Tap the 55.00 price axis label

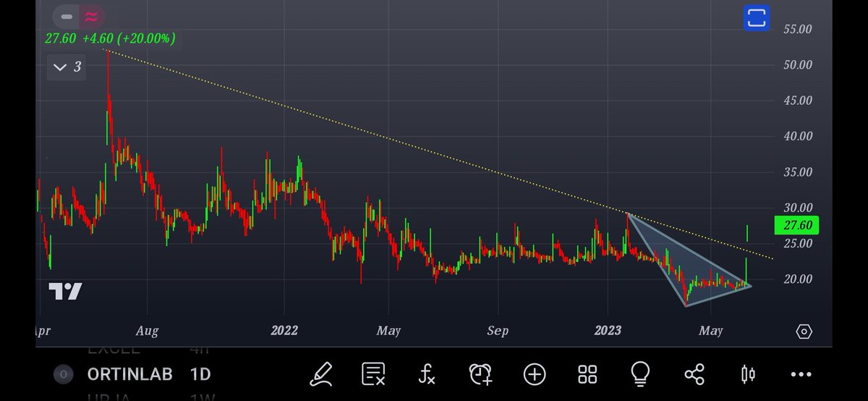click(798, 30)
